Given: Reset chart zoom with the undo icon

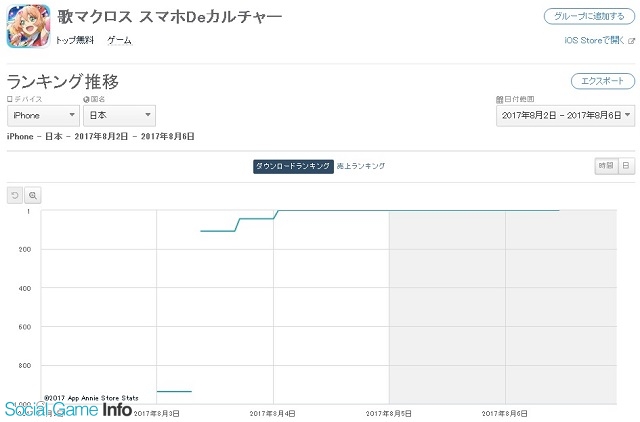Looking at the screenshot, I should [x=15, y=195].
